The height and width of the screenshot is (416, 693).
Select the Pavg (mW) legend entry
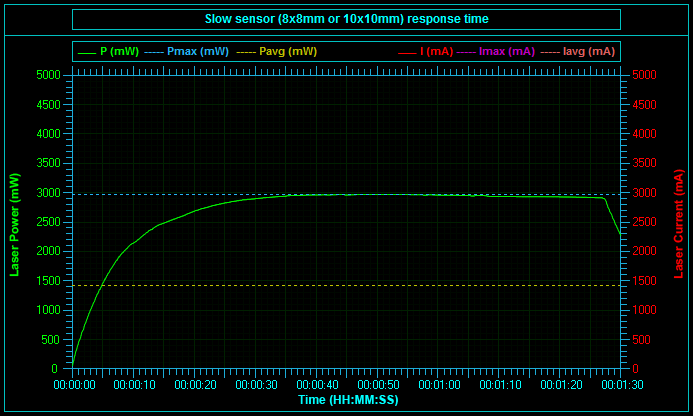pyautogui.click(x=277, y=51)
